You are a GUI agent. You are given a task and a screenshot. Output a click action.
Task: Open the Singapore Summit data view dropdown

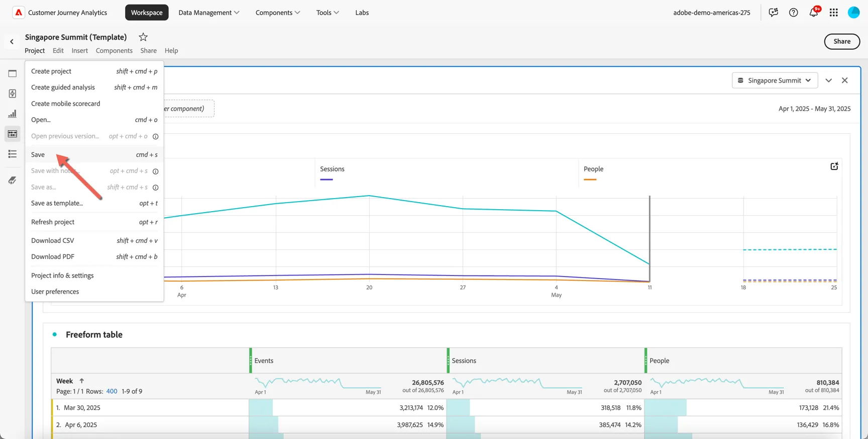pyautogui.click(x=775, y=80)
